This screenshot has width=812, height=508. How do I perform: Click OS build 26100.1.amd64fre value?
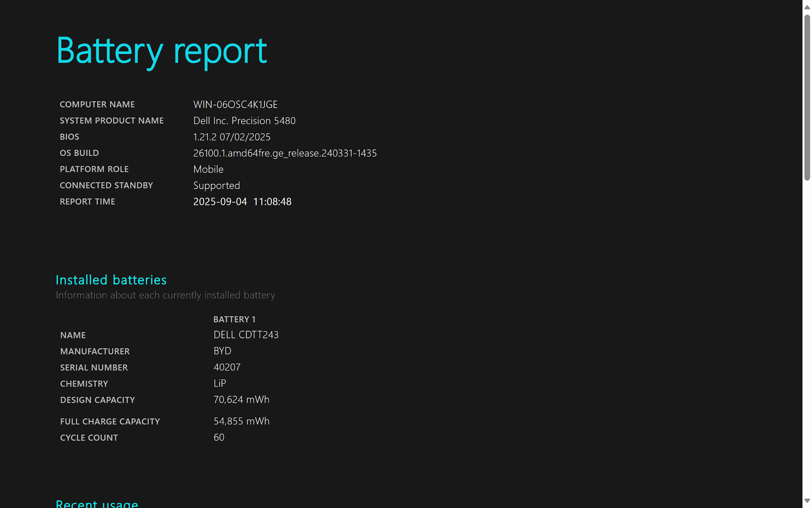click(x=285, y=153)
